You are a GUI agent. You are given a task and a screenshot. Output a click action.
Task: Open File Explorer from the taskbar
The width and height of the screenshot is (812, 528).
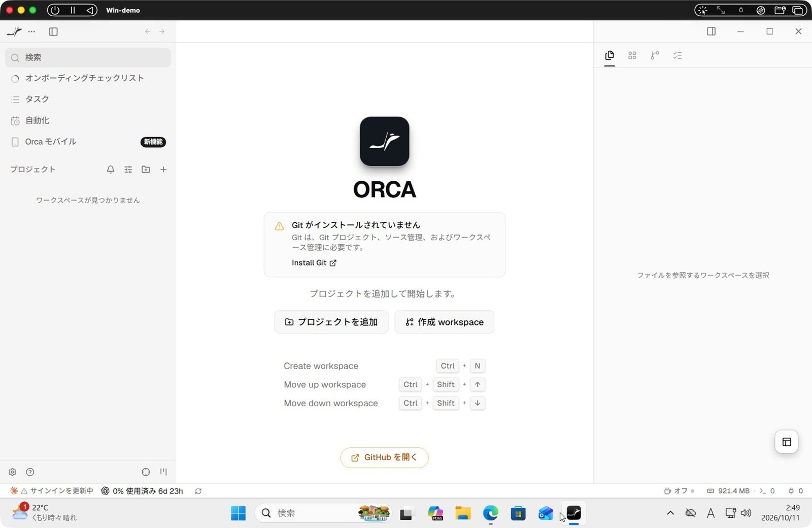point(462,513)
